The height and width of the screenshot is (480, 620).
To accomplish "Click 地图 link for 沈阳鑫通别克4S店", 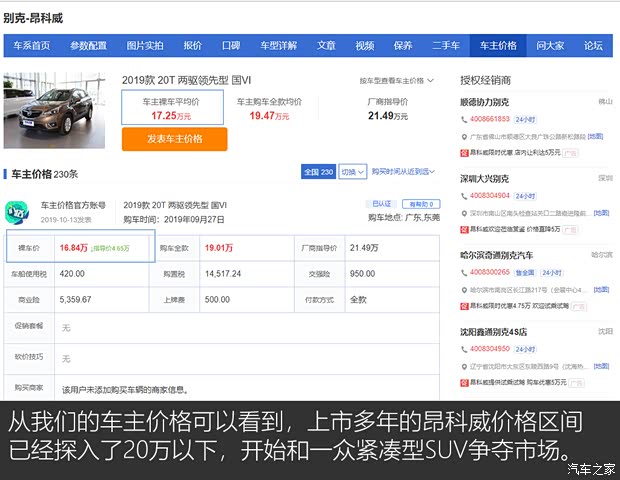I will (601, 366).
